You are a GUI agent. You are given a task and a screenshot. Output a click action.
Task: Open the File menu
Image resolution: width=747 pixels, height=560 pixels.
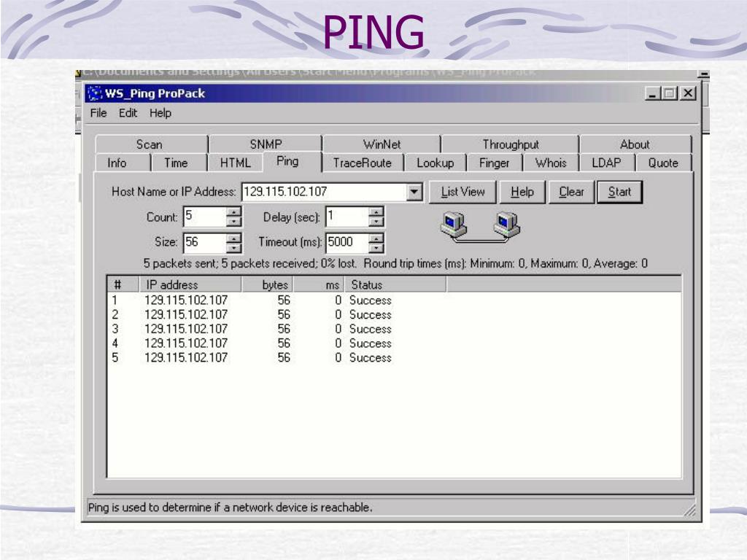(x=98, y=113)
